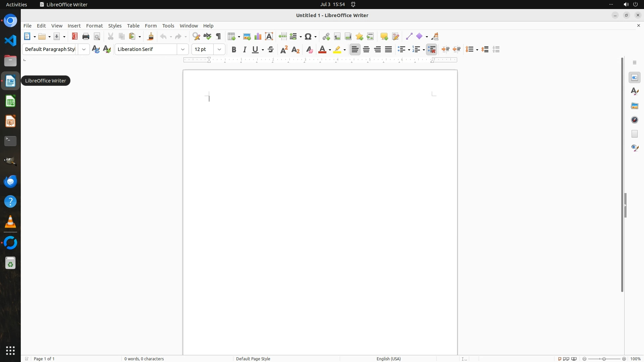
Task: Open the Tools menu
Action: coord(168,26)
